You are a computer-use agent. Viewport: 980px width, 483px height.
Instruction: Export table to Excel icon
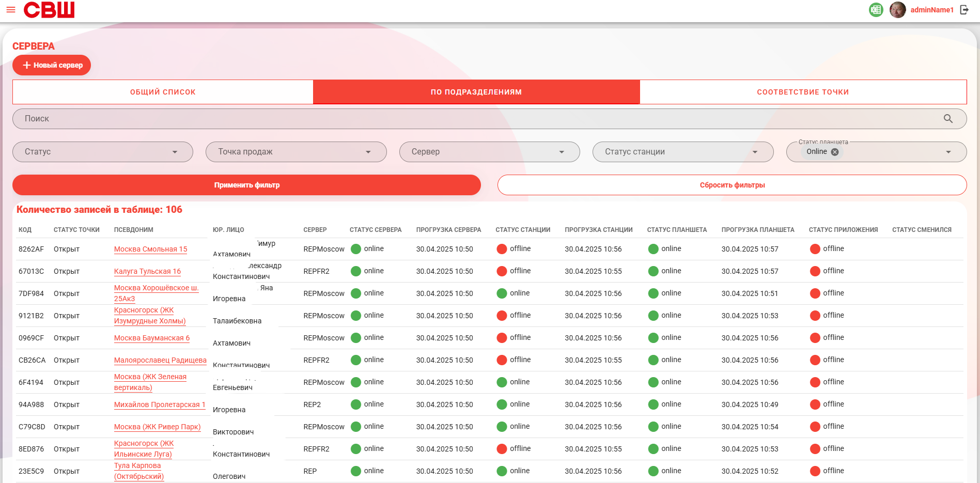tap(876, 10)
